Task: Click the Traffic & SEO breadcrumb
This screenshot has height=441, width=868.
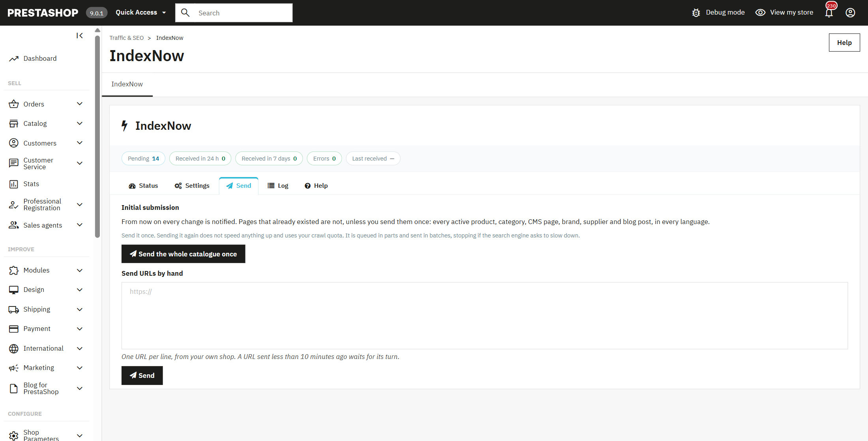Action: pyautogui.click(x=127, y=38)
